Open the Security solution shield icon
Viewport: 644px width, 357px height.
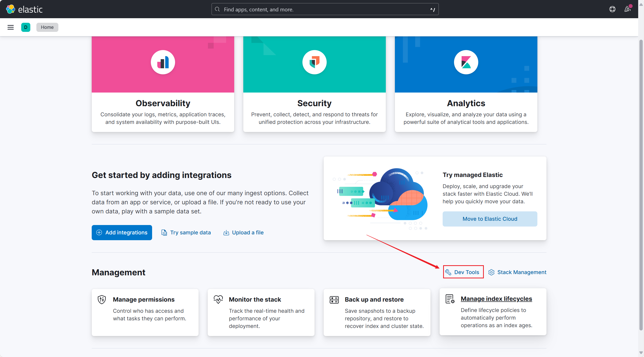pos(314,62)
